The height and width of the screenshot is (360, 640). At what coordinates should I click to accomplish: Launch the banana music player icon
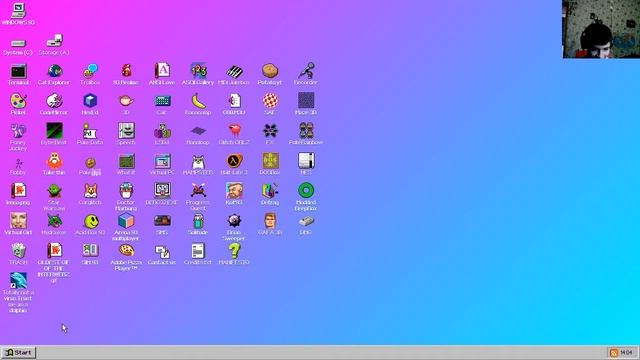(198, 101)
